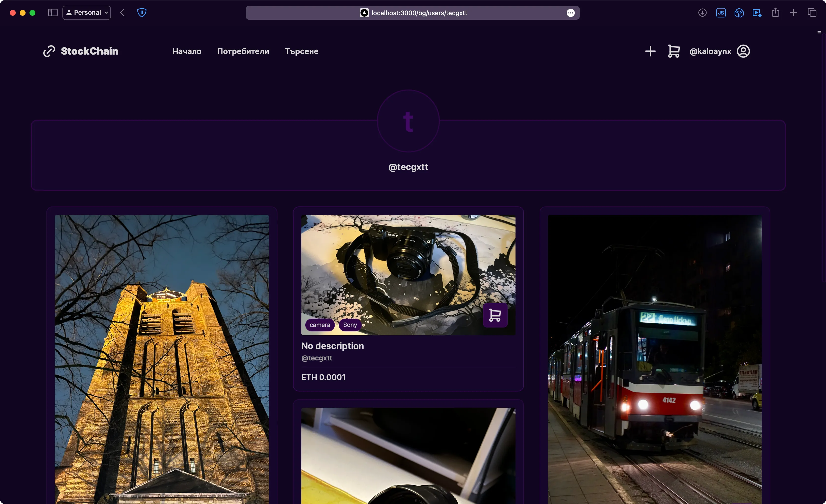Click the plus icon to add an image
The image size is (826, 504).
click(x=650, y=51)
